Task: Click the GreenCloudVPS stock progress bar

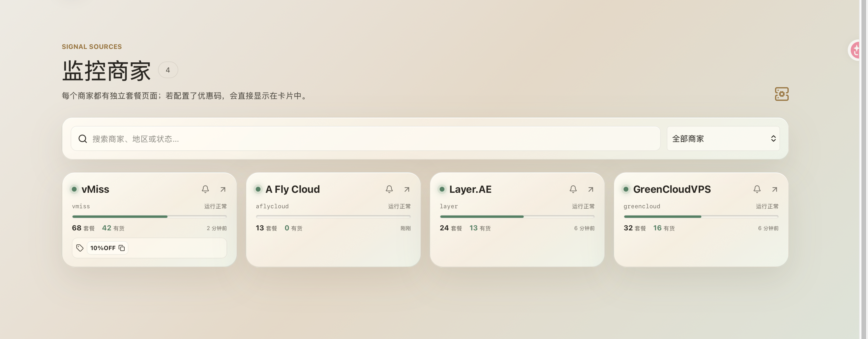Action: tap(701, 217)
